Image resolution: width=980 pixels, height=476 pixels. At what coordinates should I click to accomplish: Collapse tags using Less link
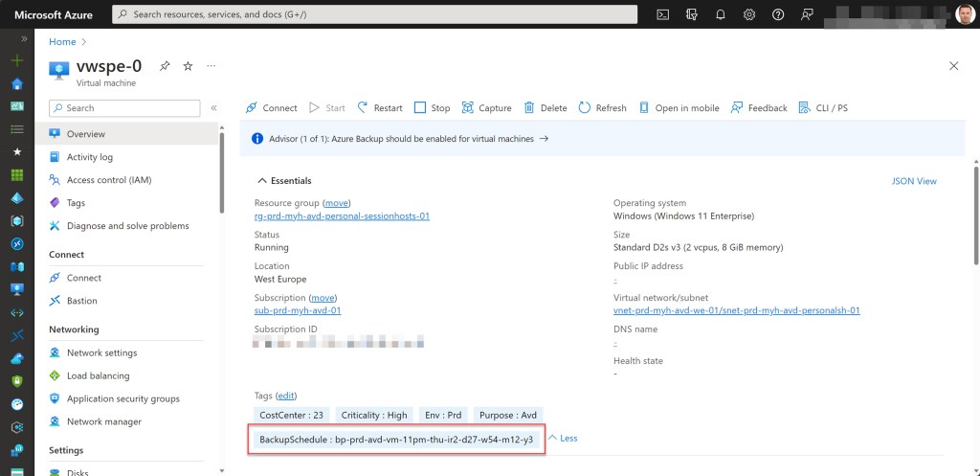[x=563, y=439]
